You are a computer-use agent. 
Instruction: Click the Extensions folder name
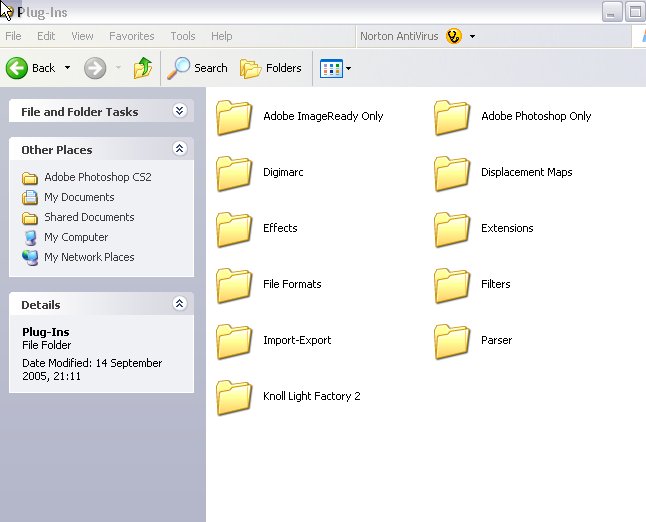507,228
